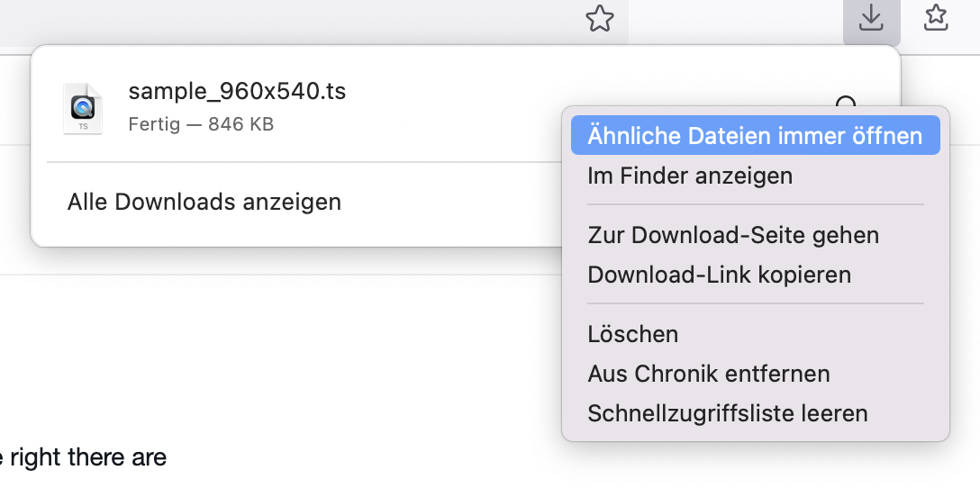Open the bookmarks menu toolbar icon

click(937, 19)
